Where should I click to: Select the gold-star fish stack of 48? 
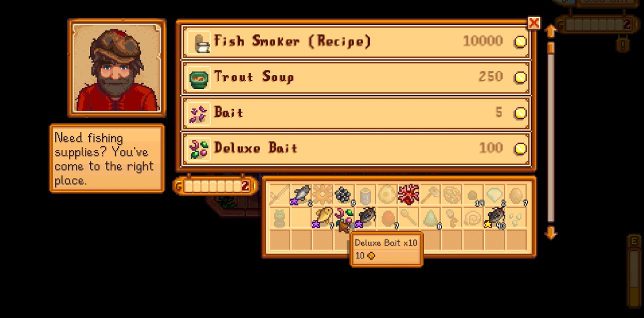point(495,217)
